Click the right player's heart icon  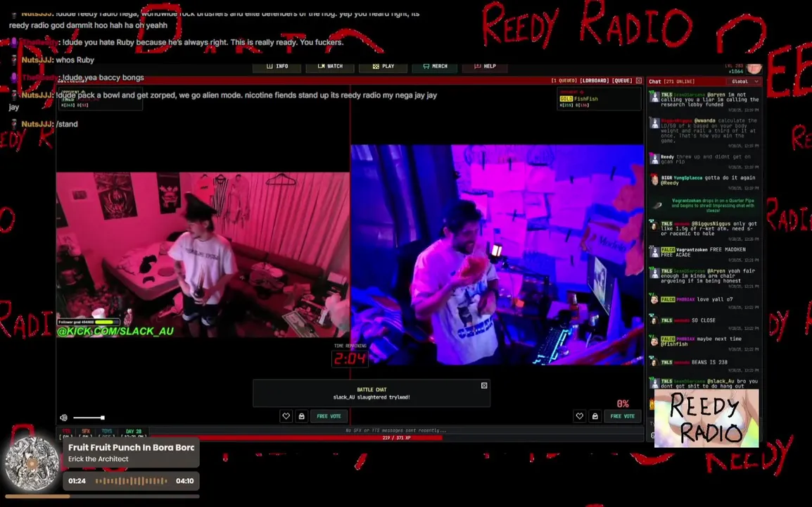pyautogui.click(x=580, y=415)
